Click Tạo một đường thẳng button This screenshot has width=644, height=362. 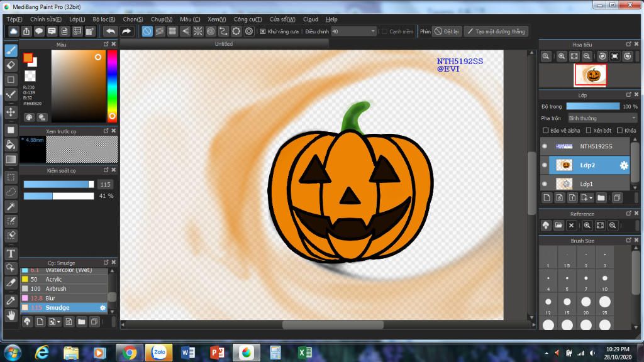(x=496, y=31)
